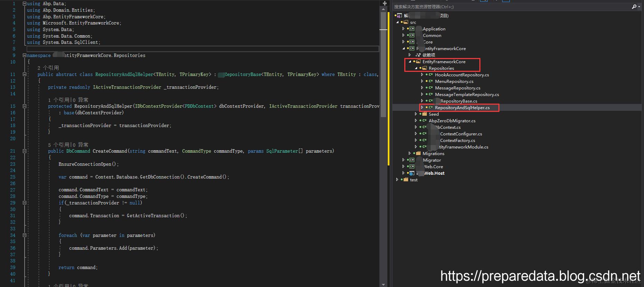Open MessageTemplateRepository.cs

click(x=467, y=94)
